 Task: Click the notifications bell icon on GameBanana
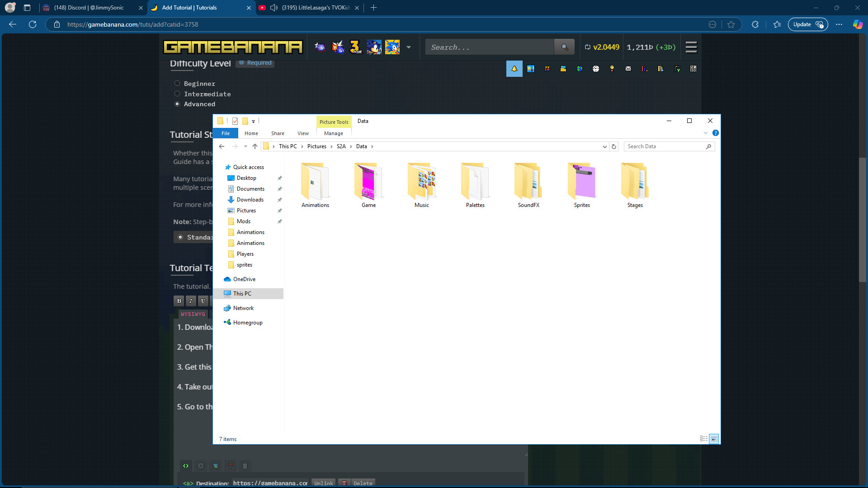pos(514,69)
